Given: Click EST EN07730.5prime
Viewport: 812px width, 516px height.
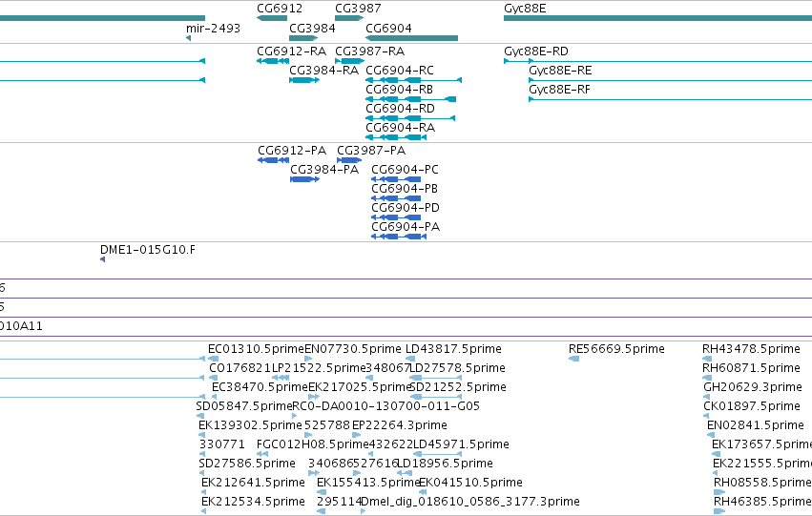Looking at the screenshot, I should (x=353, y=349).
